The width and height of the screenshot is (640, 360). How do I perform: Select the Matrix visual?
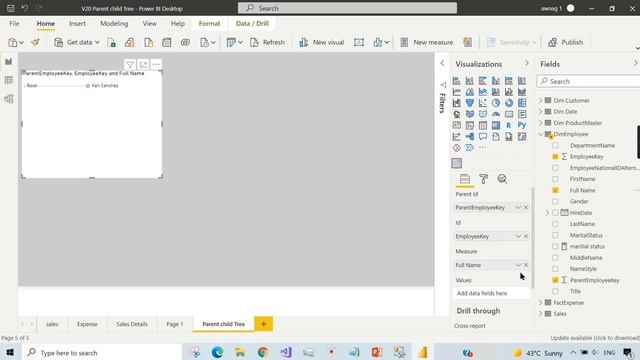tap(496, 125)
